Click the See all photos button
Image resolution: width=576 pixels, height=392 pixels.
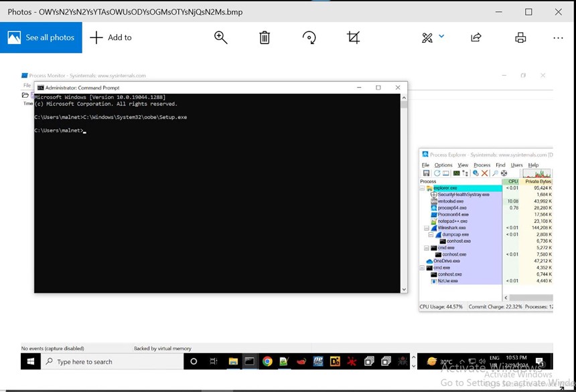tap(41, 37)
